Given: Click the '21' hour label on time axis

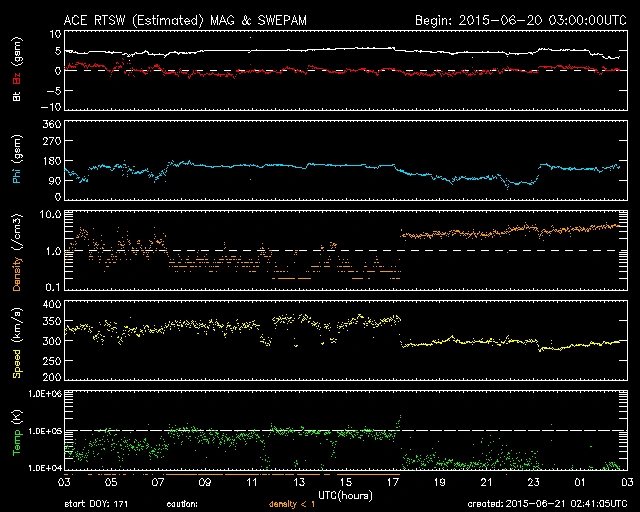Looking at the screenshot, I should point(487,483).
